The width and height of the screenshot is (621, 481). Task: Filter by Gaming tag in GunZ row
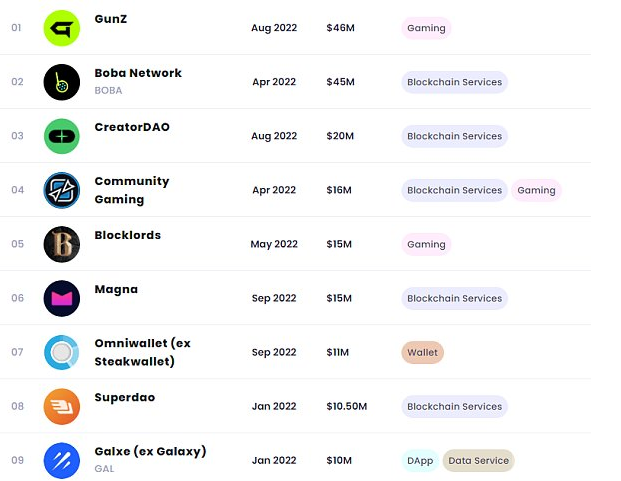426,28
